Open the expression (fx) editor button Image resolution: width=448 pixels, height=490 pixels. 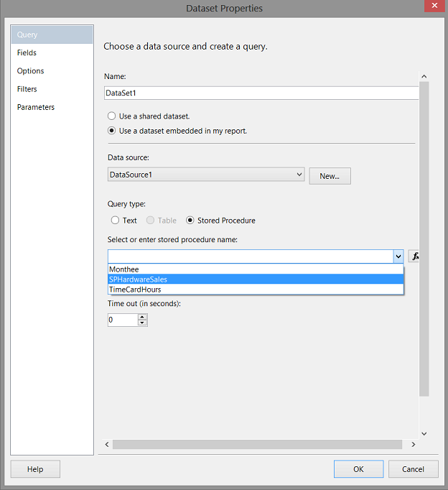(x=414, y=256)
